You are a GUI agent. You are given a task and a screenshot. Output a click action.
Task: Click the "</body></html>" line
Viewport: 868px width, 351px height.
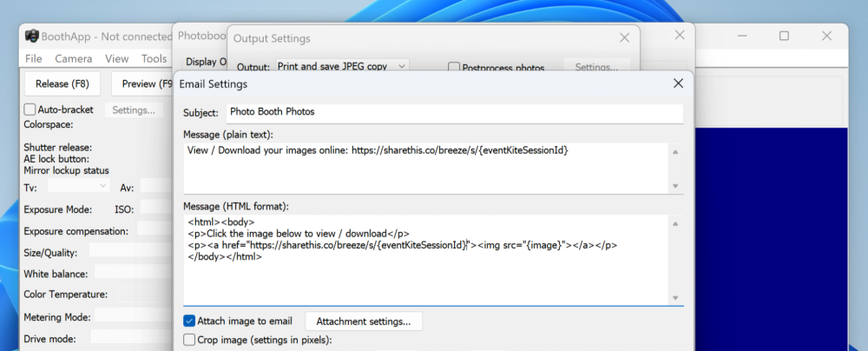[x=225, y=257]
